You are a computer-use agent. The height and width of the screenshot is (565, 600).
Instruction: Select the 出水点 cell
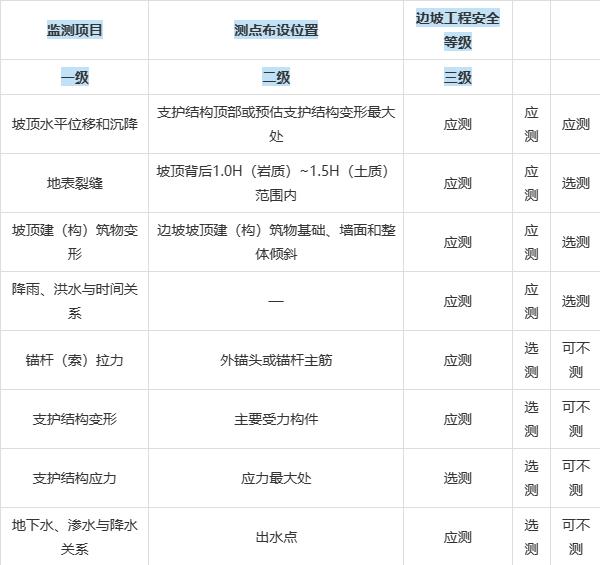276,537
